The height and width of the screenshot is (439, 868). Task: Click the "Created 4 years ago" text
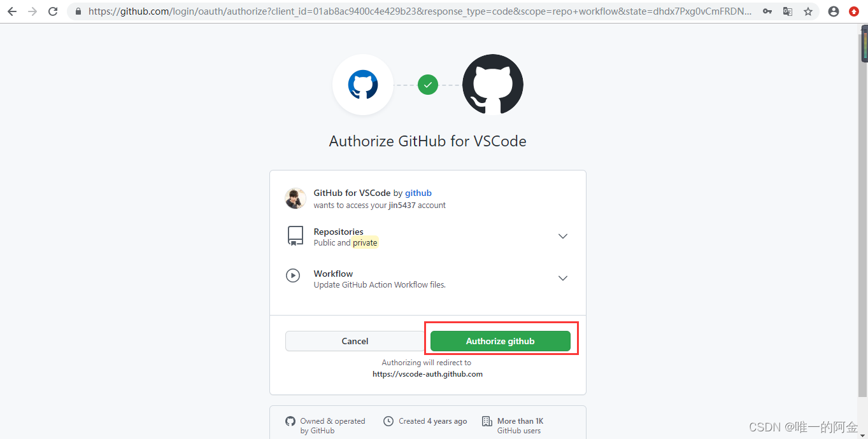433,421
